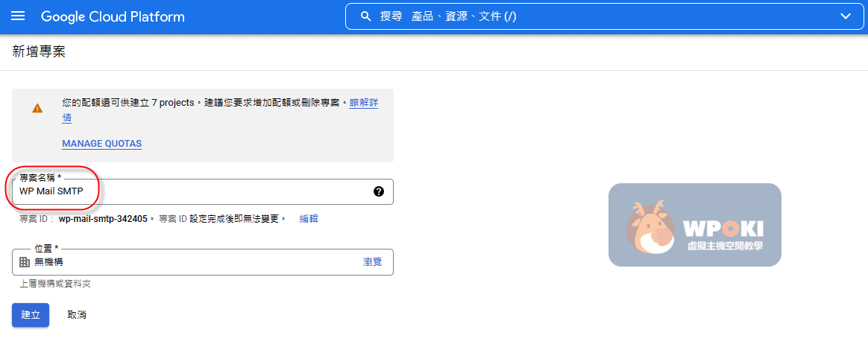Open the 瞭解詳情 quota details link

363,103
